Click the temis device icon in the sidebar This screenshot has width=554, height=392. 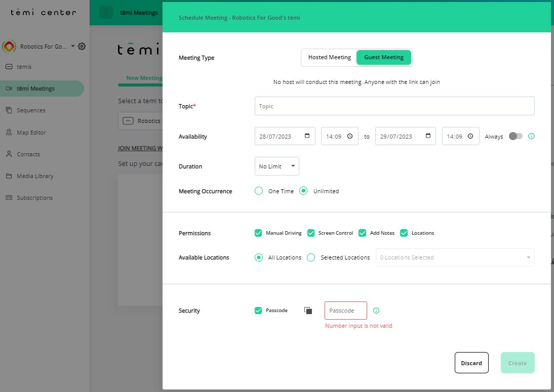click(10, 66)
